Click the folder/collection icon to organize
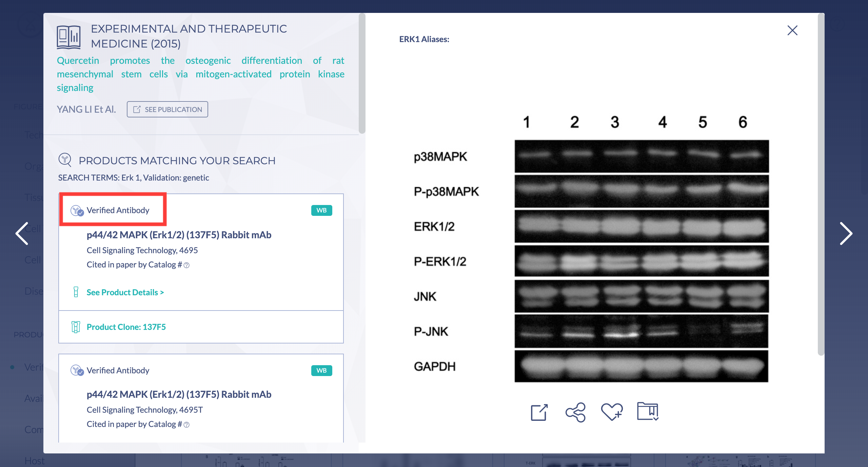Screen dimensions: 868x467 [647, 412]
